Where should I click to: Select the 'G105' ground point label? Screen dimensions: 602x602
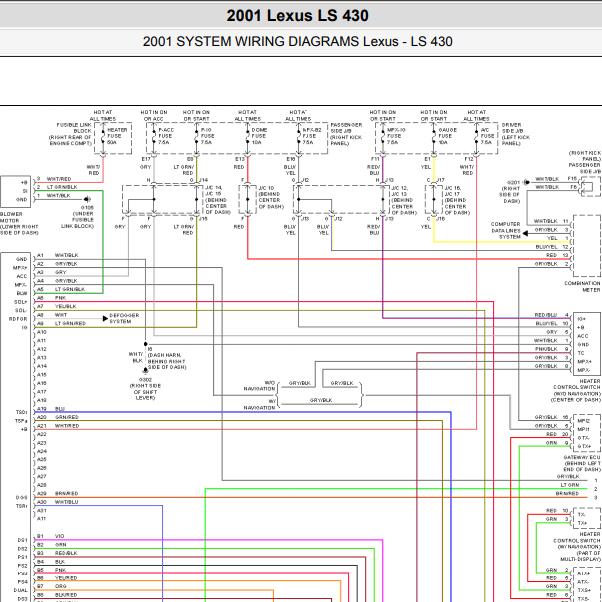87,208
